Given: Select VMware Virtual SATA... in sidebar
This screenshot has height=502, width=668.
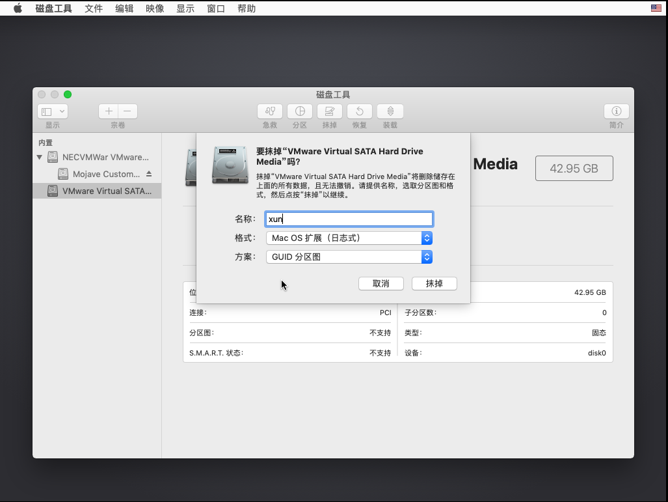Looking at the screenshot, I should (97, 191).
